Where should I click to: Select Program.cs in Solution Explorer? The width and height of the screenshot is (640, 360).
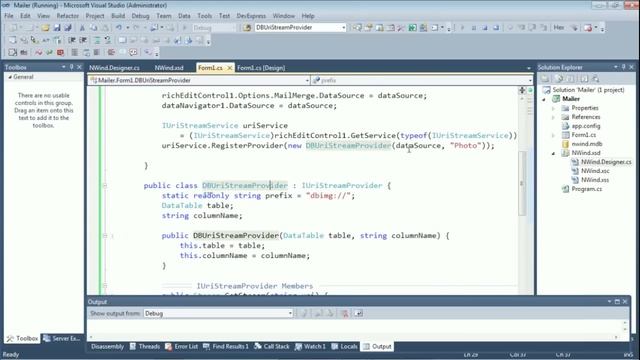[x=587, y=189]
